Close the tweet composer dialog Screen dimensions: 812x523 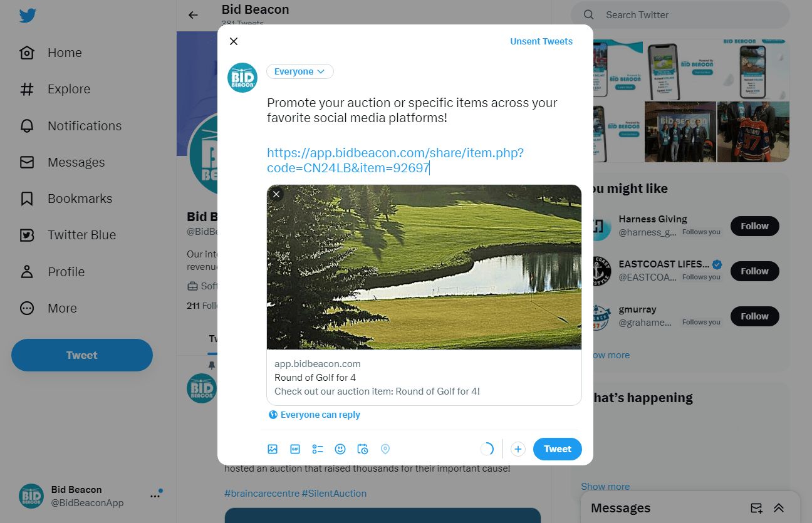(234, 41)
